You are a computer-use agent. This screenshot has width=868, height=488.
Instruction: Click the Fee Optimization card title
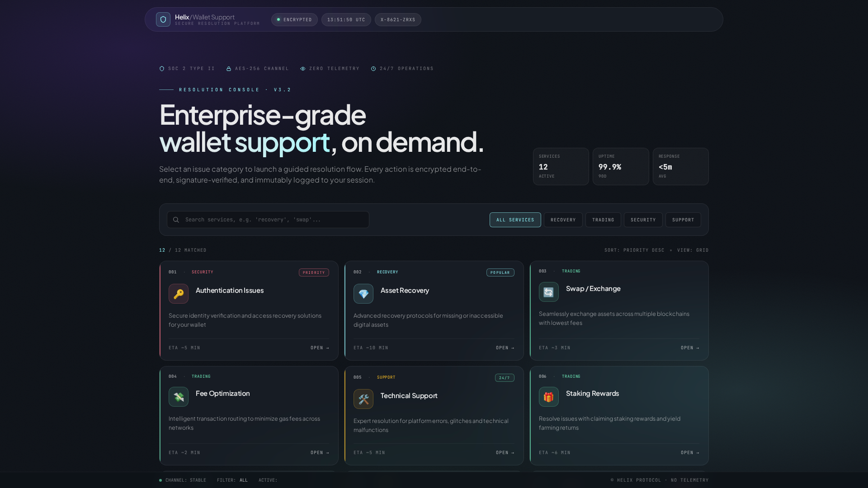[222, 394]
